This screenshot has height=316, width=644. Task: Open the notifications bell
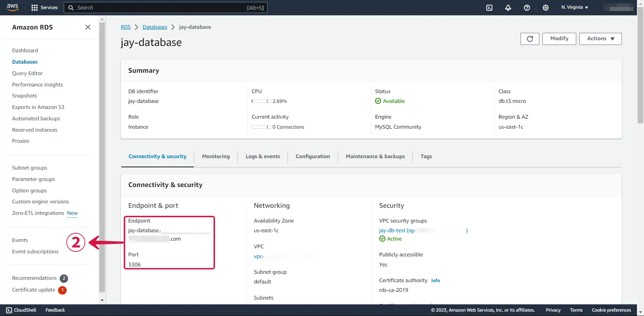pyautogui.click(x=508, y=7)
